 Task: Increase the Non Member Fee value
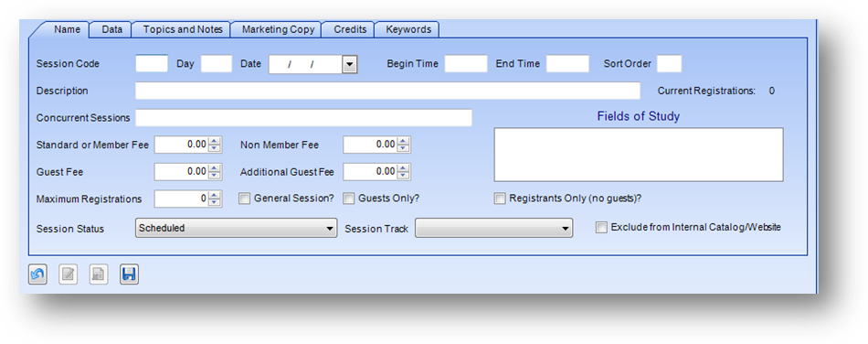pyautogui.click(x=404, y=141)
